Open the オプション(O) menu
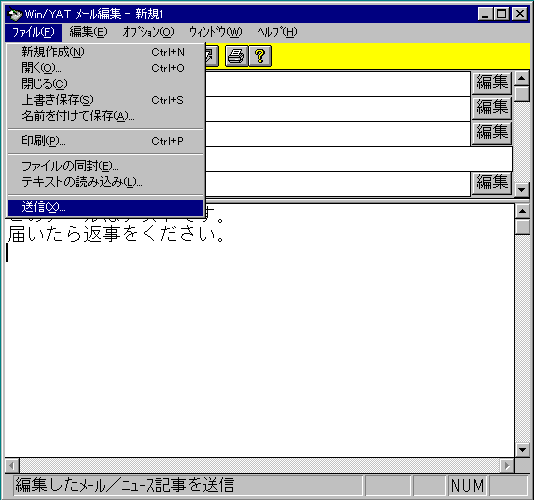Viewport: 534px width, 500px height. pos(148,32)
